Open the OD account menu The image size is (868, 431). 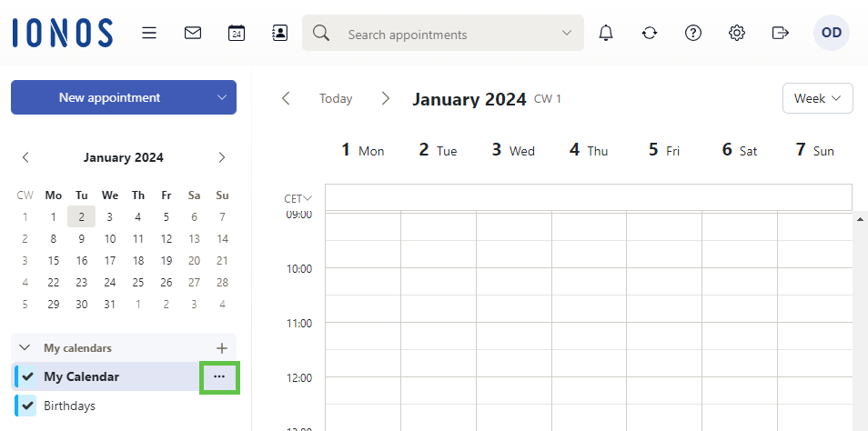tap(831, 33)
